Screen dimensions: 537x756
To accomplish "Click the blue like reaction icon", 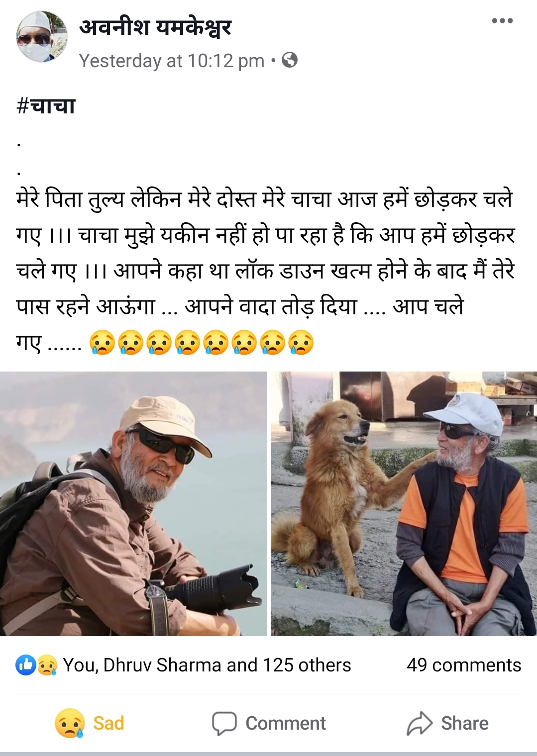I will (x=25, y=665).
